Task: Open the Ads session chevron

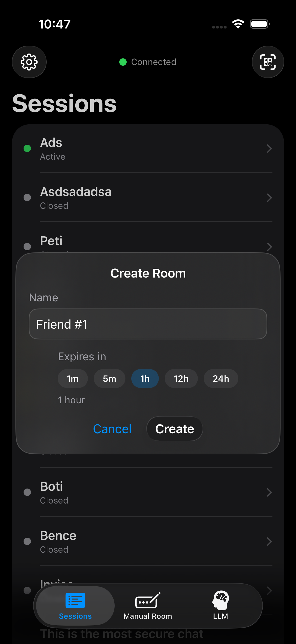Action: click(x=269, y=149)
